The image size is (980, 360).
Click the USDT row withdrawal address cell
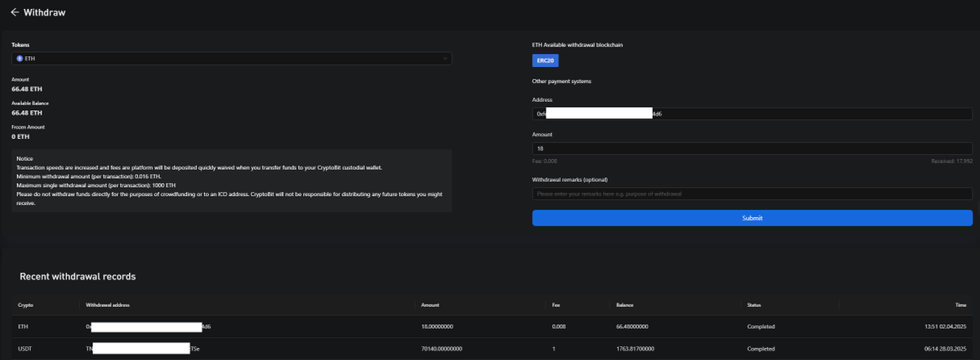point(143,349)
